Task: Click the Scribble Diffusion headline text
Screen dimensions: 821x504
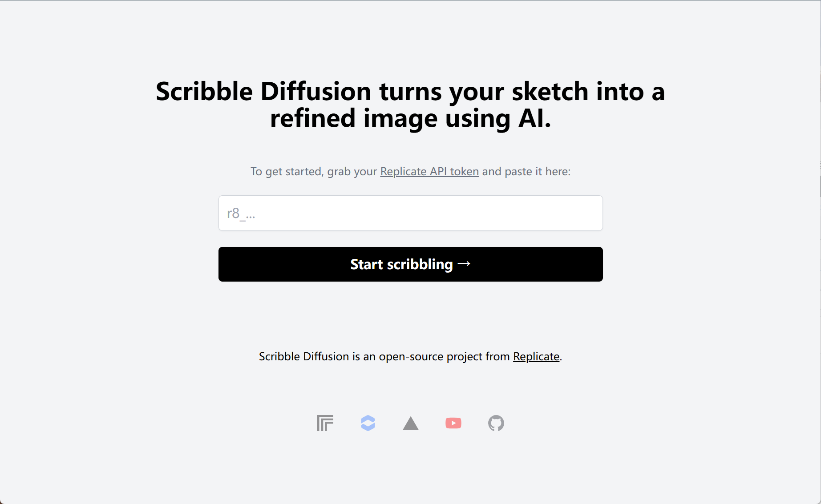Action: [x=410, y=105]
